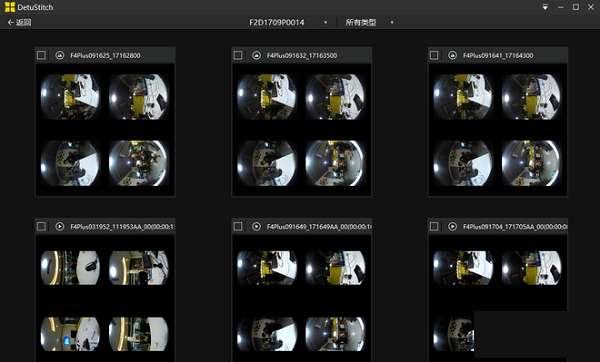Open the top-left fisheye thumbnail of F4Plus091625_17162800

click(x=70, y=97)
